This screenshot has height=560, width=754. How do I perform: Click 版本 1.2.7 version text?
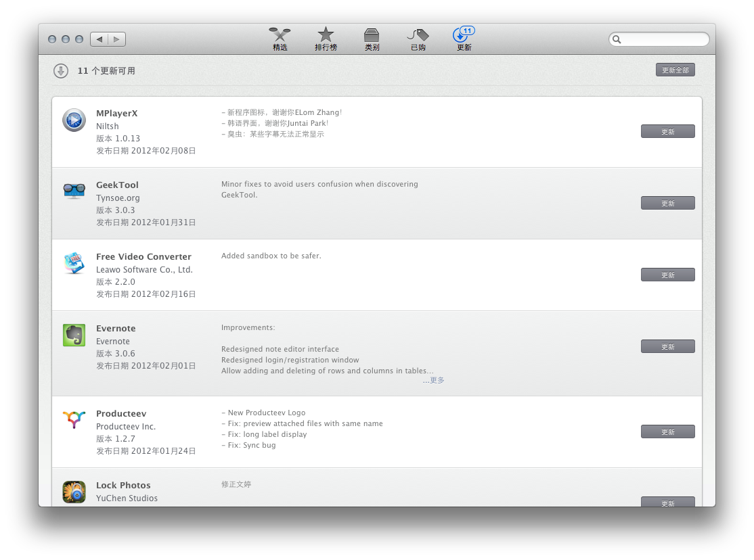click(x=116, y=438)
